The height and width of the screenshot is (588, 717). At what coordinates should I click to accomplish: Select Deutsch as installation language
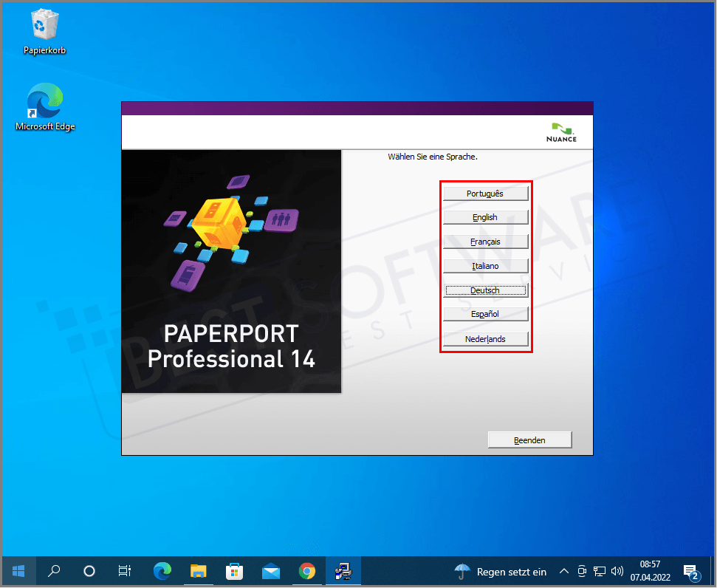[x=485, y=290]
